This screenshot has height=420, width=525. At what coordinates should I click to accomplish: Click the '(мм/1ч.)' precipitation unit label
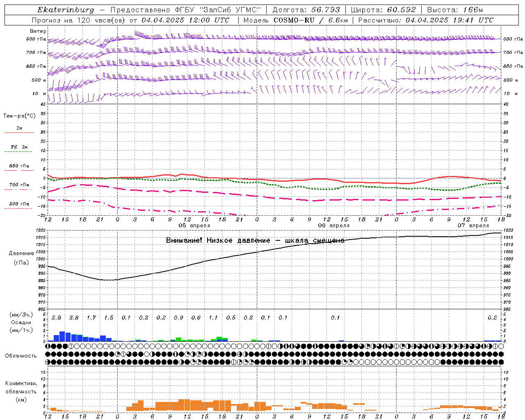tap(21, 330)
